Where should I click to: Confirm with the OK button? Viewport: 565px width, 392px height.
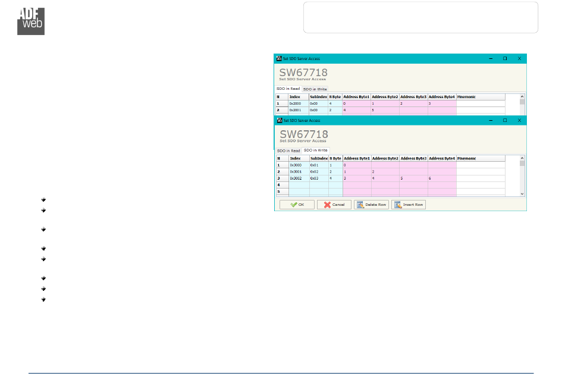(297, 205)
